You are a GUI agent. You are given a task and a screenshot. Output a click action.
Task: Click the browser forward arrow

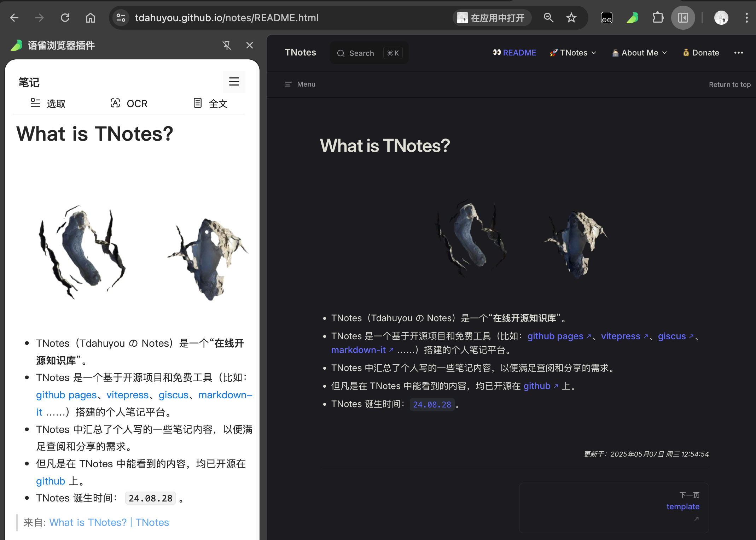[40, 18]
